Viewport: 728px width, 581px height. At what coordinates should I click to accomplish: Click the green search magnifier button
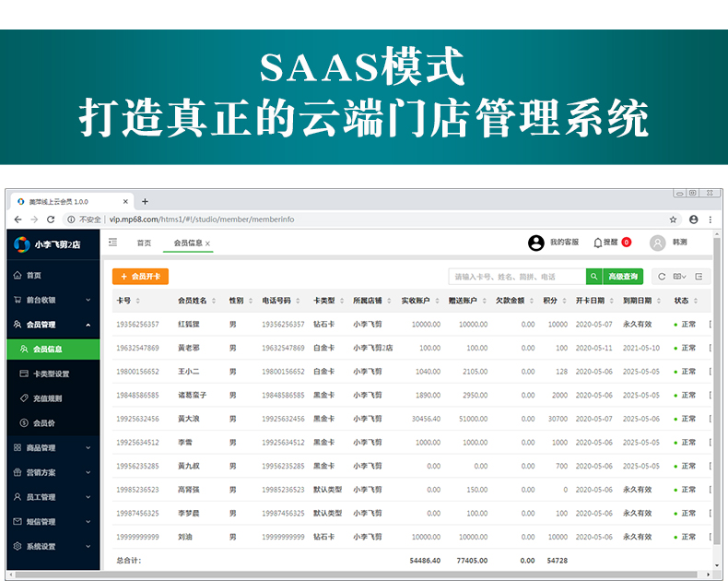(594, 277)
